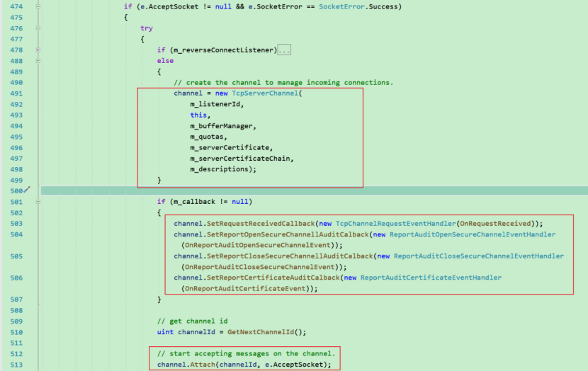Click line number 491
This screenshot has width=588, height=371.
16,93
